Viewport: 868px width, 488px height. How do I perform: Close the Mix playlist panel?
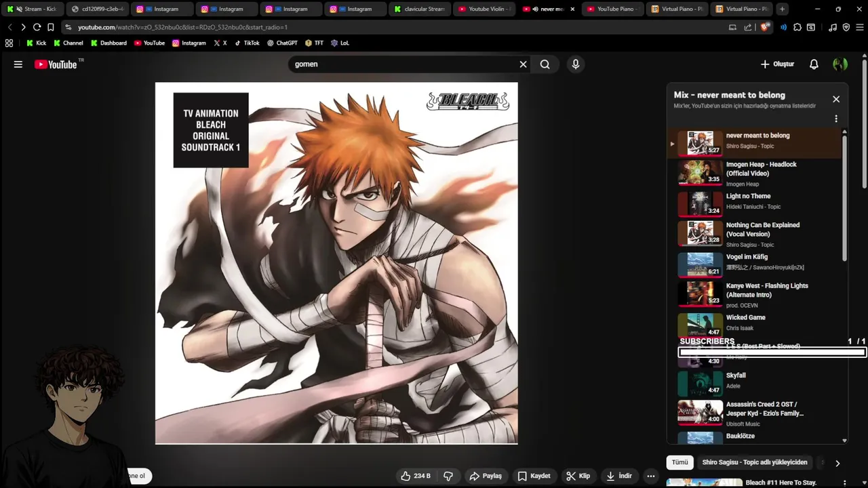coord(836,99)
